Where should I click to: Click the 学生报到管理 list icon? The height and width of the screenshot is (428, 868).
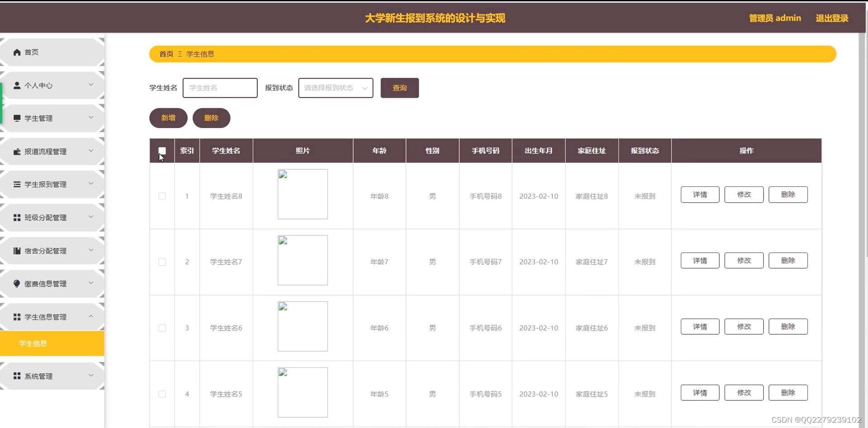17,184
